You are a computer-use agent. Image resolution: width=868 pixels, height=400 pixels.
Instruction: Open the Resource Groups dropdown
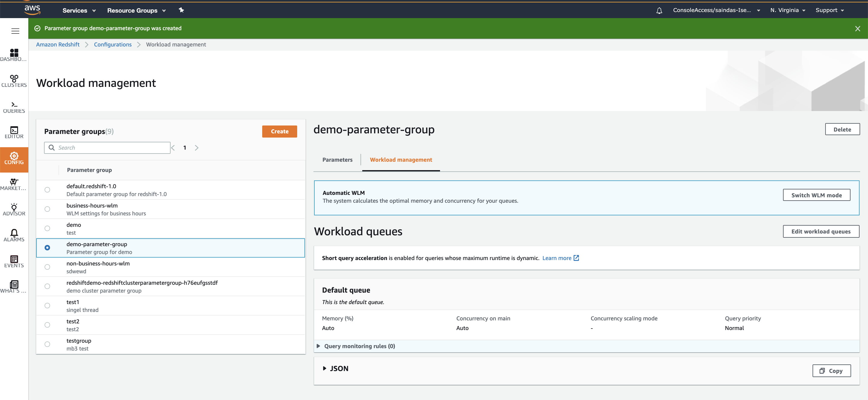click(137, 11)
